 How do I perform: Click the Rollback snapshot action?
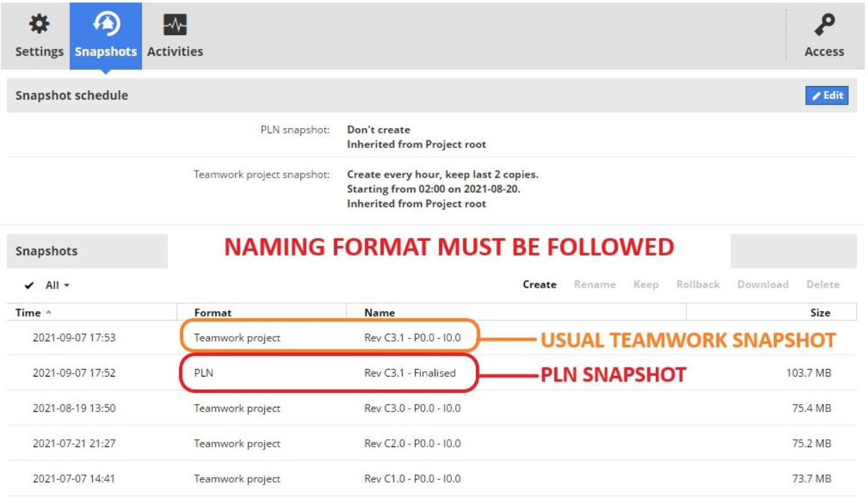click(698, 284)
